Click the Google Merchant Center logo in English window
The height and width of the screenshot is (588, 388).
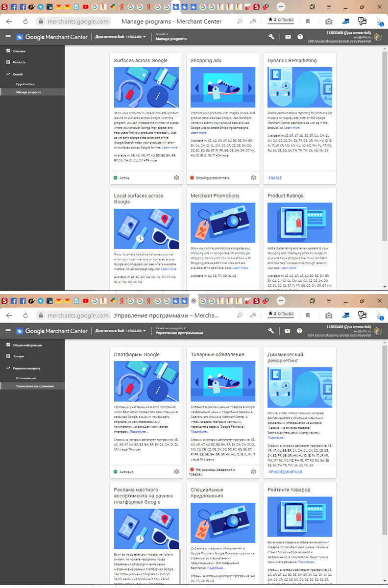pyautogui.click(x=52, y=37)
